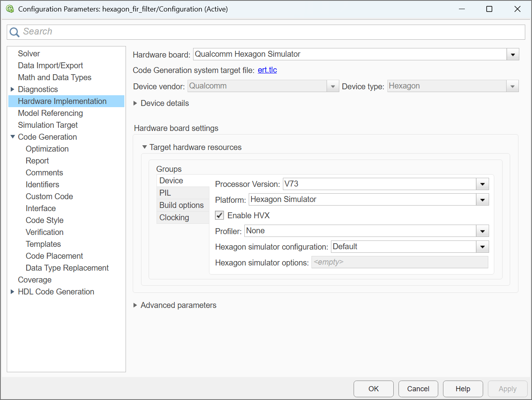Expand the Advanced parameters section
The width and height of the screenshot is (532, 400).
135,305
